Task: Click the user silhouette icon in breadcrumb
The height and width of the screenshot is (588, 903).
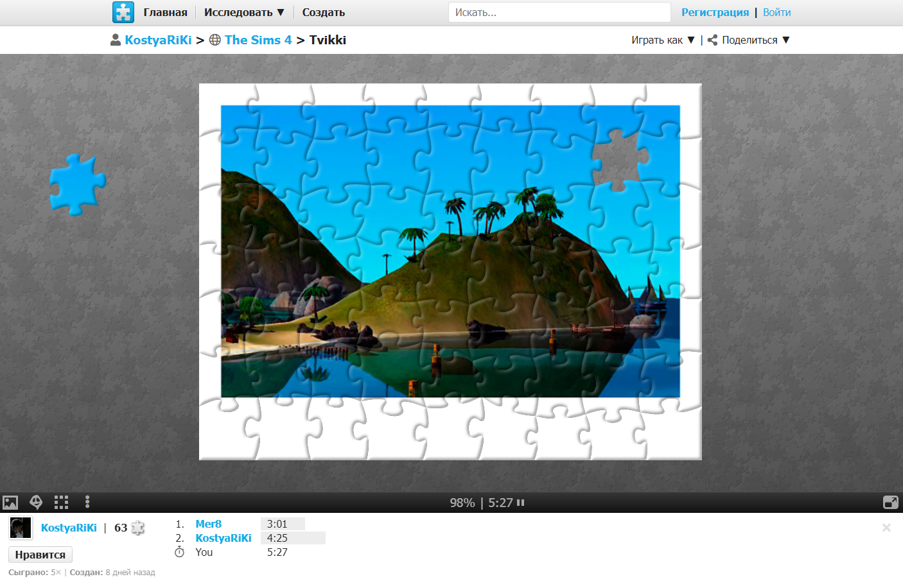Action: point(116,40)
